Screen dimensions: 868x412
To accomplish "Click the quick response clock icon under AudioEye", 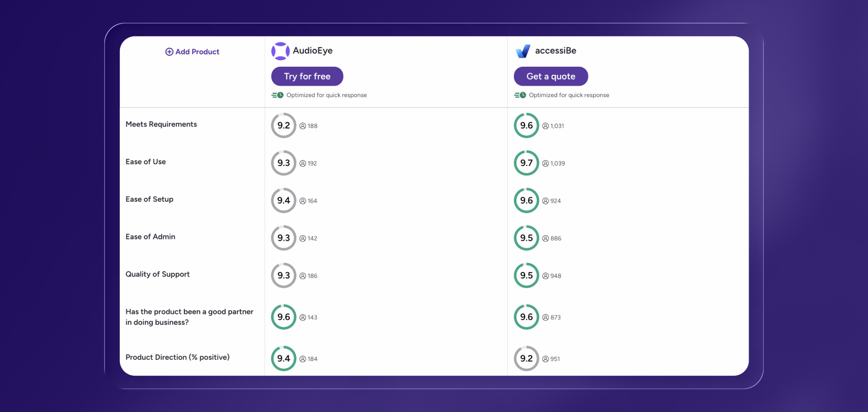I will pyautogui.click(x=277, y=95).
